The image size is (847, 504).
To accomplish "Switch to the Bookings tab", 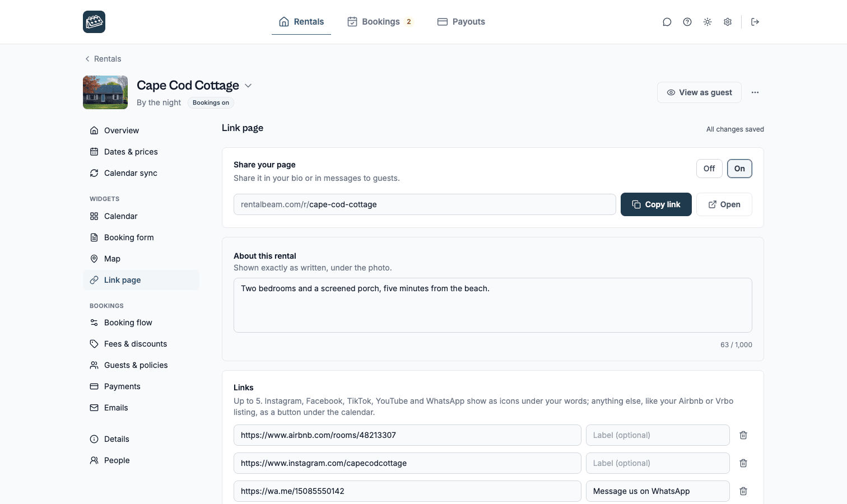I will [380, 22].
